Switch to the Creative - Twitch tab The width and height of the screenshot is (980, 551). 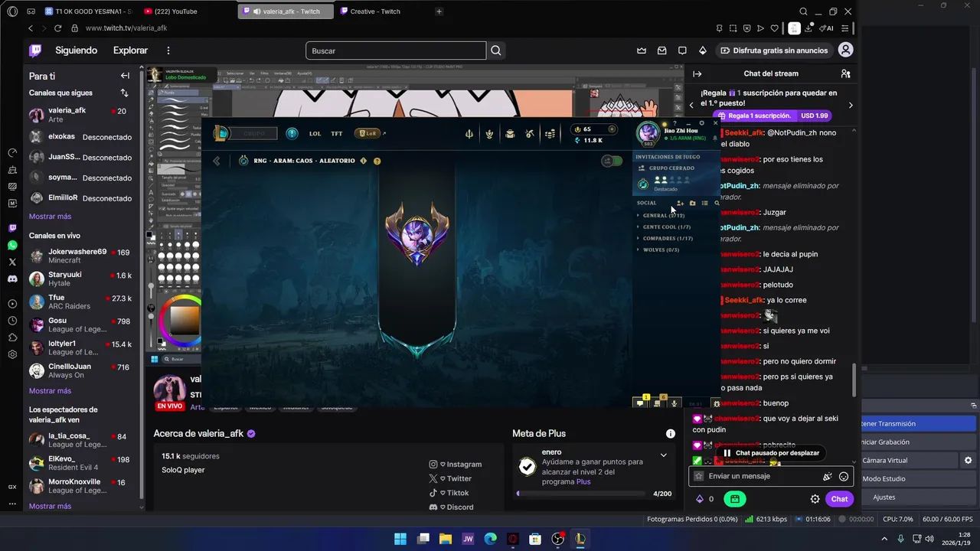(x=375, y=11)
